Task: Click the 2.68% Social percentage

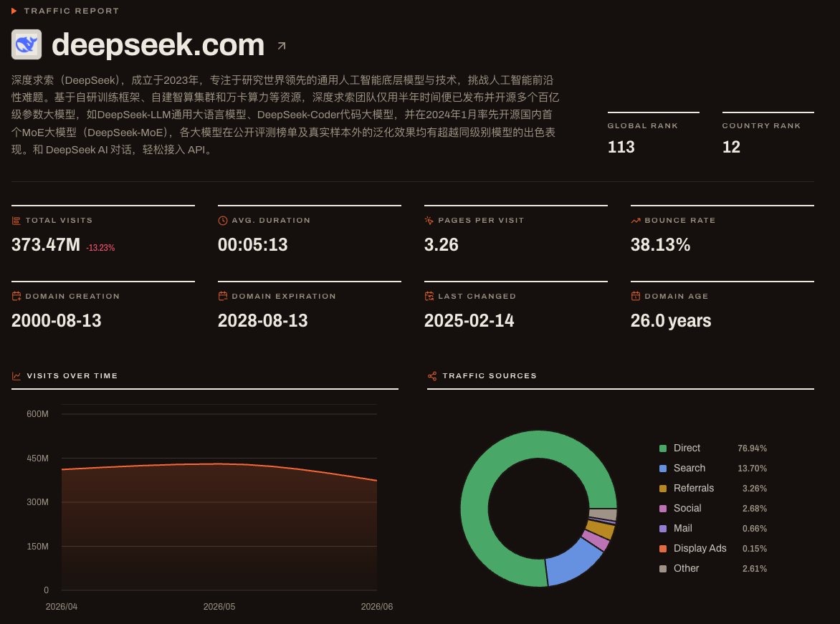Action: click(x=754, y=509)
